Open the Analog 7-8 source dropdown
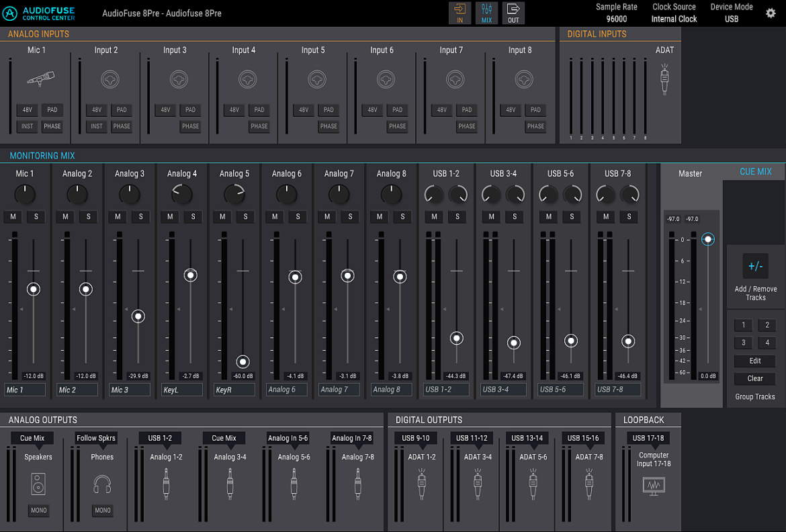 pyautogui.click(x=352, y=438)
